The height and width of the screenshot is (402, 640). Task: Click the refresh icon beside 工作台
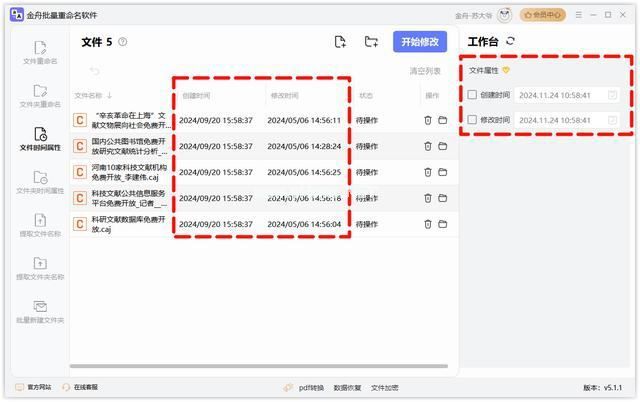point(510,41)
